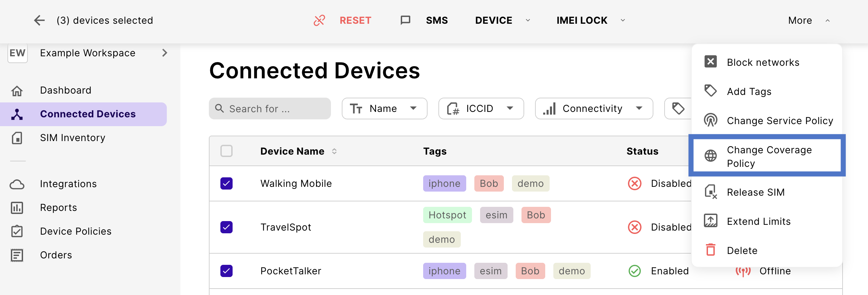Screen dimensions: 868x295
Task: Click the back arrow icon beside devices selected
Action: point(39,20)
